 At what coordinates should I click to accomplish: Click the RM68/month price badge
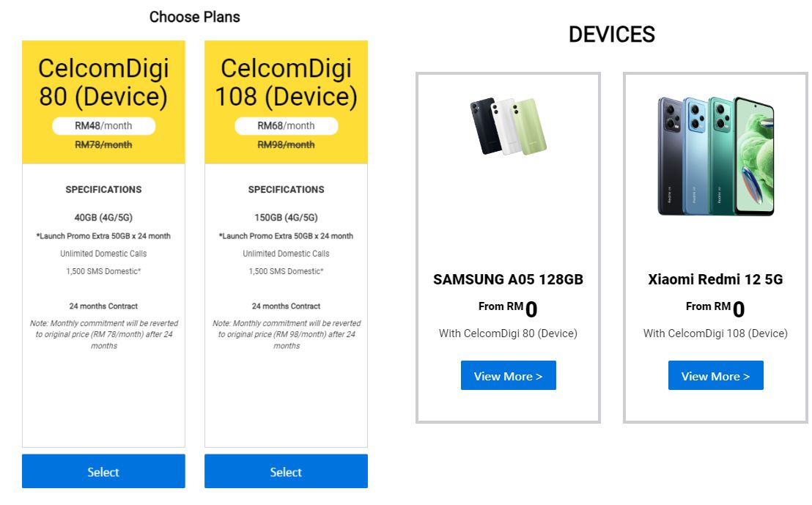coord(285,125)
